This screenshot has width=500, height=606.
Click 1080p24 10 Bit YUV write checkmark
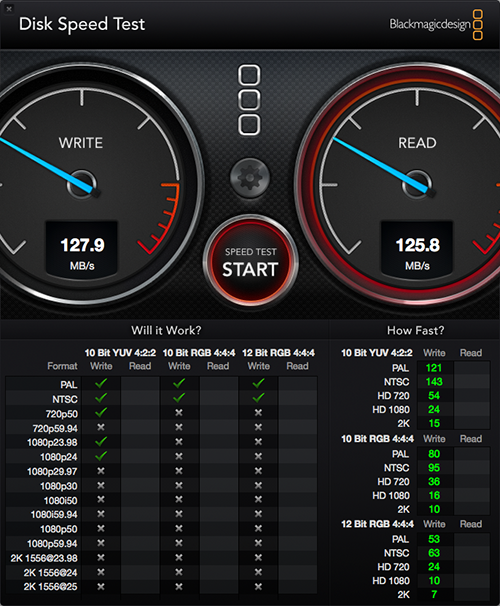(x=101, y=456)
